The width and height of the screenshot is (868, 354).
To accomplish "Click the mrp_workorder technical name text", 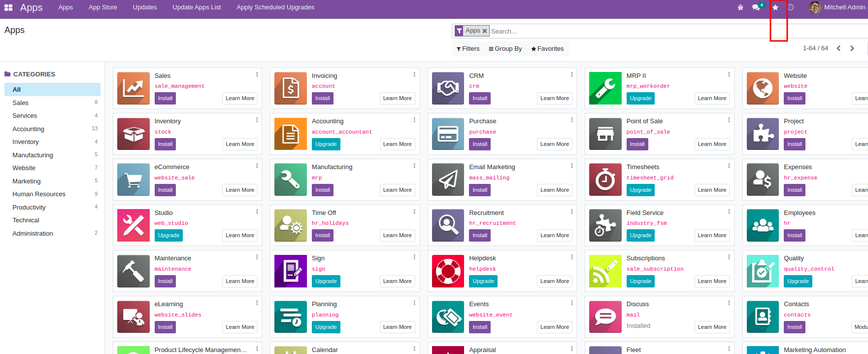I will pyautogui.click(x=648, y=86).
